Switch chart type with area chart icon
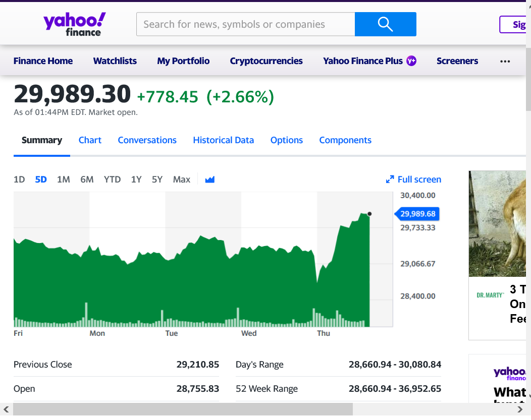531x420 pixels. 210,179
